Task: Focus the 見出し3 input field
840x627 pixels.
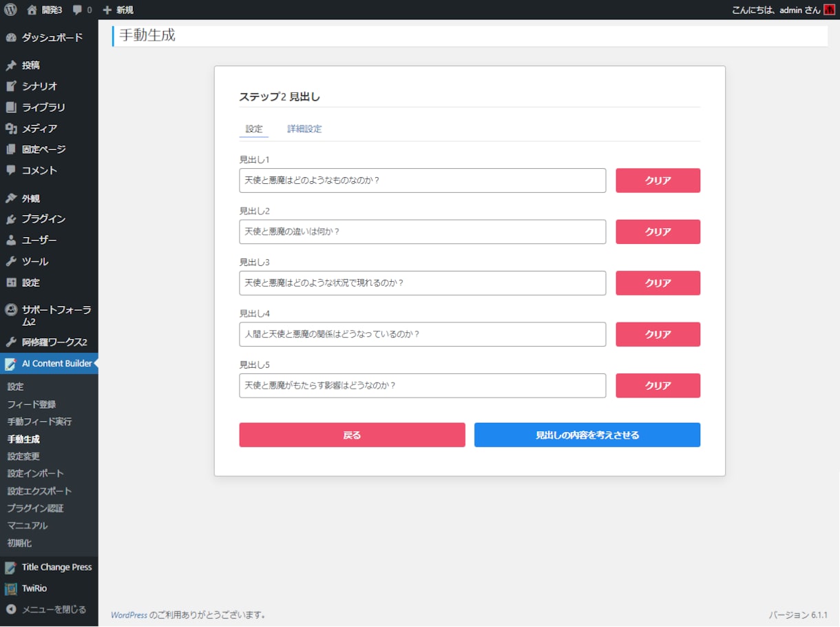Action: coord(423,283)
